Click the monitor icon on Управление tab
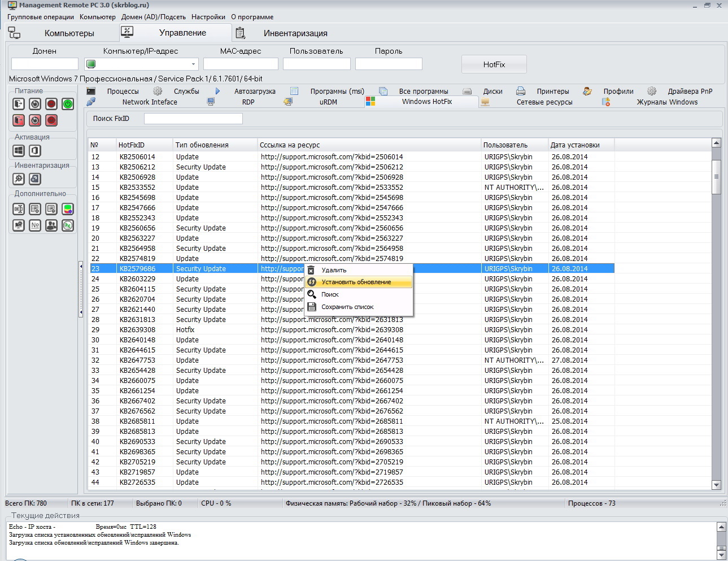Image resolution: width=728 pixels, height=561 pixels. click(127, 32)
